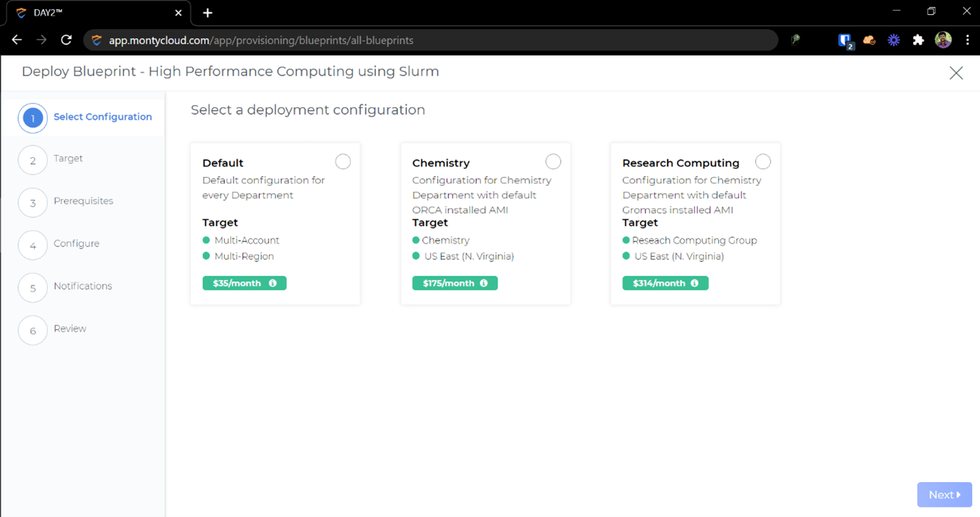Click info icon on $35/month badge
The width and height of the screenshot is (980, 517).
coord(273,283)
